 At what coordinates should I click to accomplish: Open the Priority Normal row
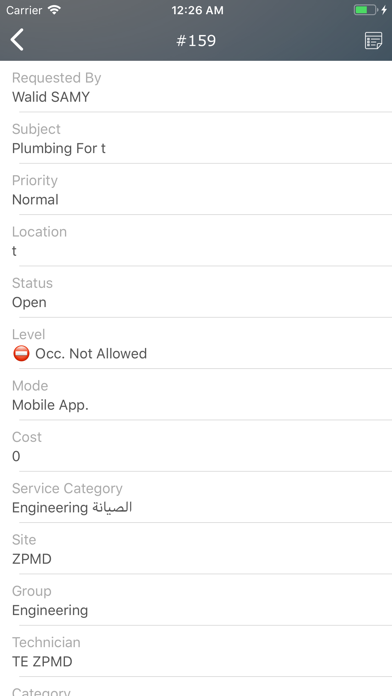(x=196, y=190)
